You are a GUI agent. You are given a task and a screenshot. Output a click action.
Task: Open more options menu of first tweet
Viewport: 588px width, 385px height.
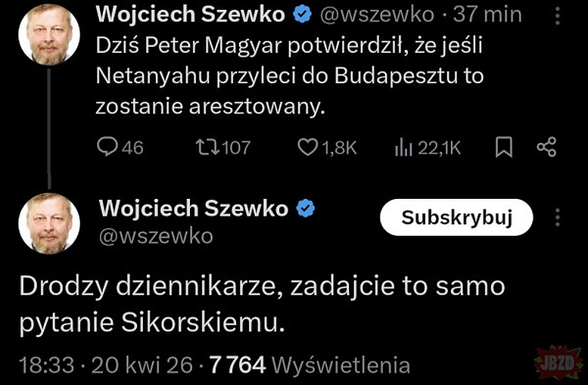[x=558, y=14]
